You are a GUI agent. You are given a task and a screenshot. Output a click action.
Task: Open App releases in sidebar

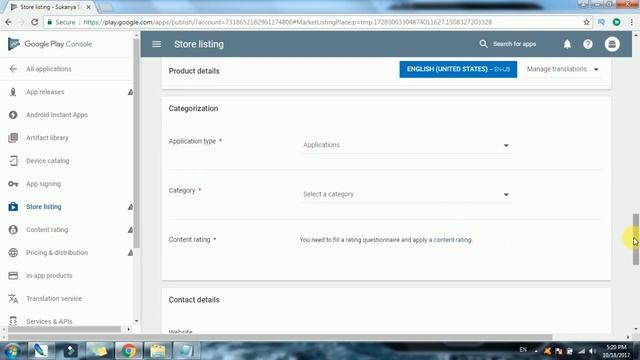45,92
